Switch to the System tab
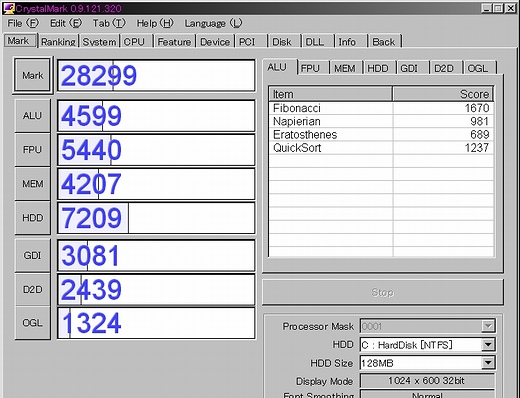This screenshot has height=398, width=520. tap(99, 42)
